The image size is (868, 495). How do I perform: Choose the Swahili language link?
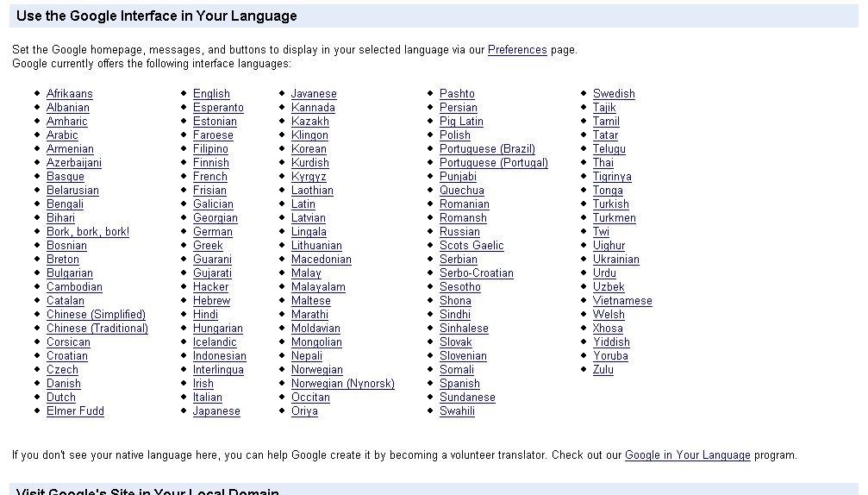(x=457, y=411)
